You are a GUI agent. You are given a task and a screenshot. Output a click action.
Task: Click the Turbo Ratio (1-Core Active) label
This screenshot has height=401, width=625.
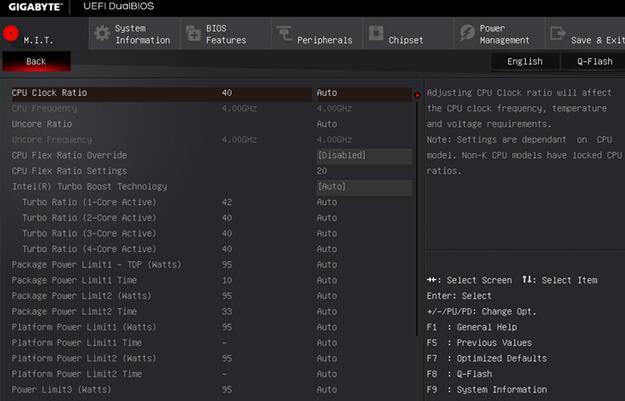click(x=89, y=202)
